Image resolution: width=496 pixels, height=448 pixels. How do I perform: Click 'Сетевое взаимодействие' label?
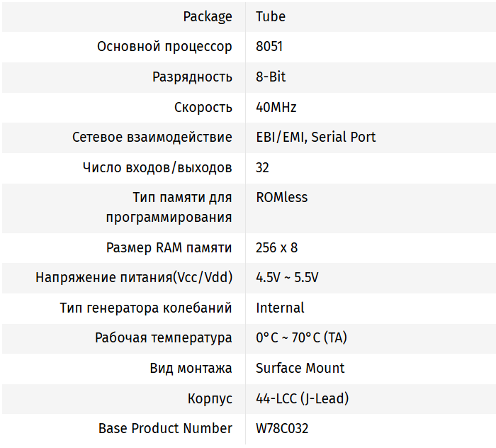pos(152,137)
